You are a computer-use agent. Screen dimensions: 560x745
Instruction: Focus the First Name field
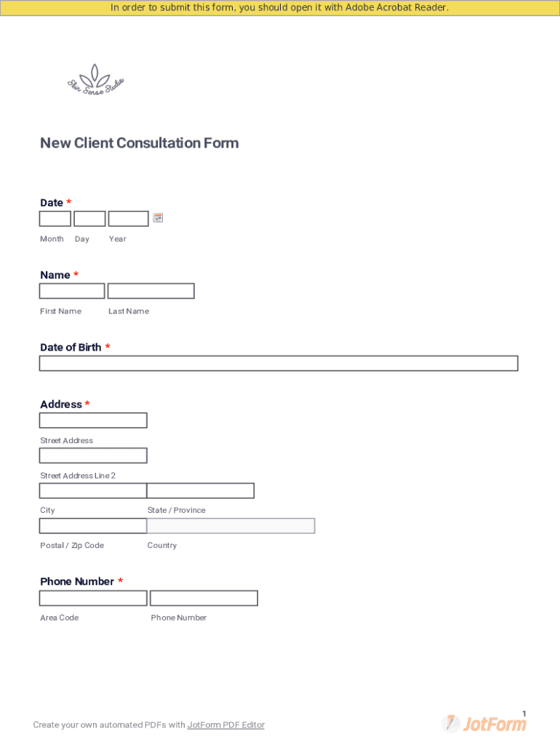pos(72,291)
